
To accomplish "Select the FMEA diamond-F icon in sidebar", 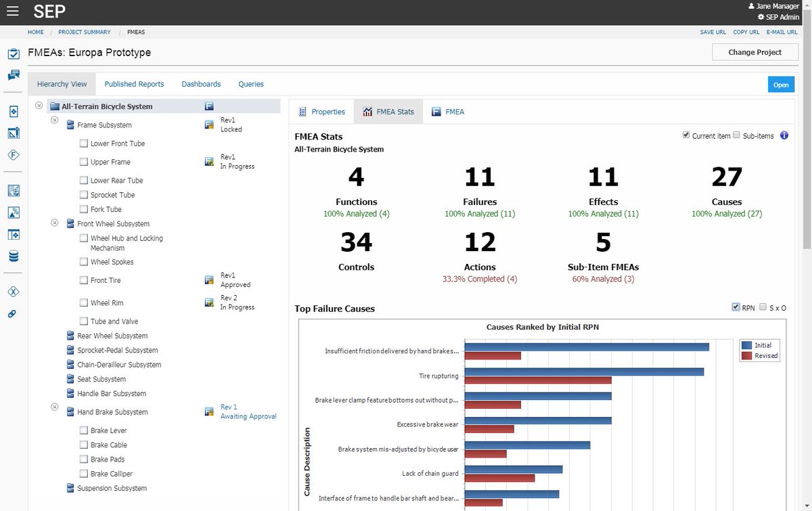I will coord(14,155).
